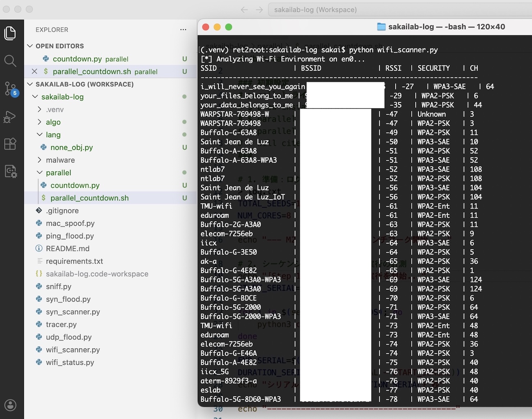The image size is (532, 419).
Task: Open countdown.py in Open Editors list
Action: point(111,59)
